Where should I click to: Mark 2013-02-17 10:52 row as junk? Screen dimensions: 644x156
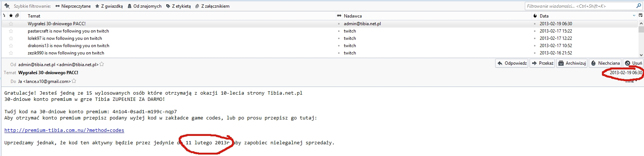(535, 46)
